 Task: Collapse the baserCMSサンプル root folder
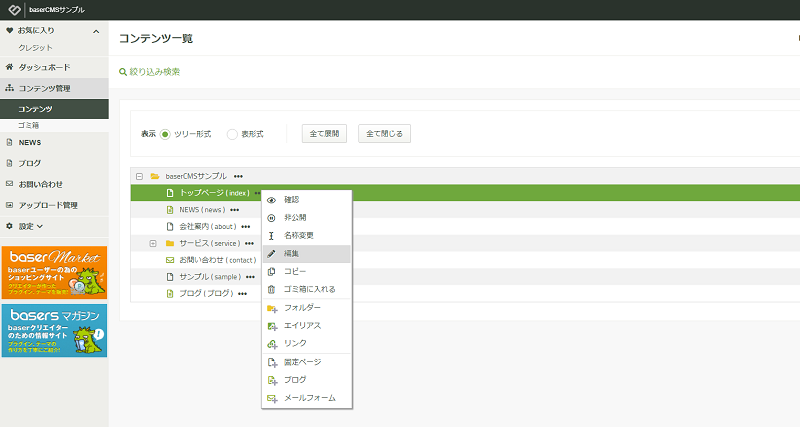click(139, 177)
